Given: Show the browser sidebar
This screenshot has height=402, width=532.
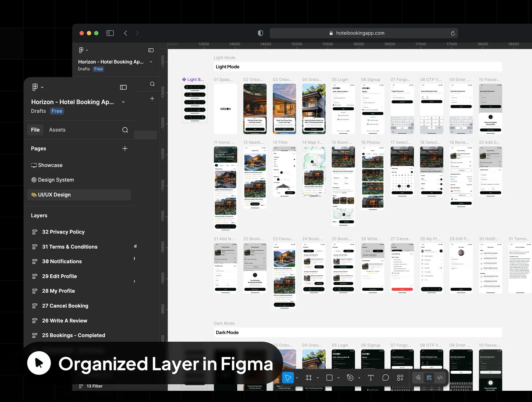Looking at the screenshot, I should tap(110, 33).
